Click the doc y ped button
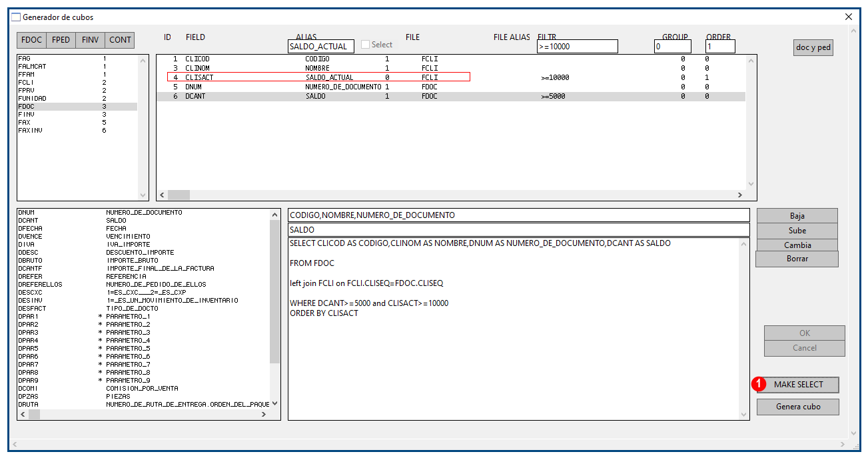868x458 pixels. pos(813,47)
